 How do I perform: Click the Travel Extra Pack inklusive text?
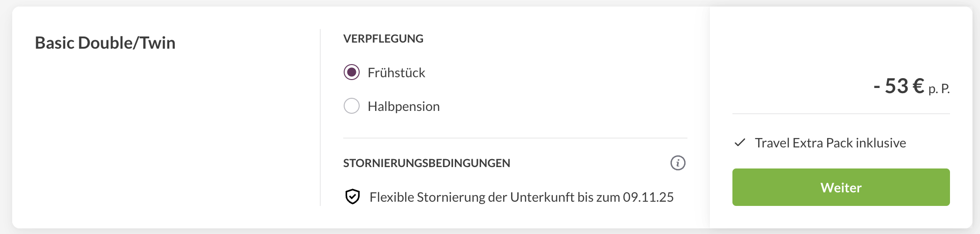tap(830, 143)
